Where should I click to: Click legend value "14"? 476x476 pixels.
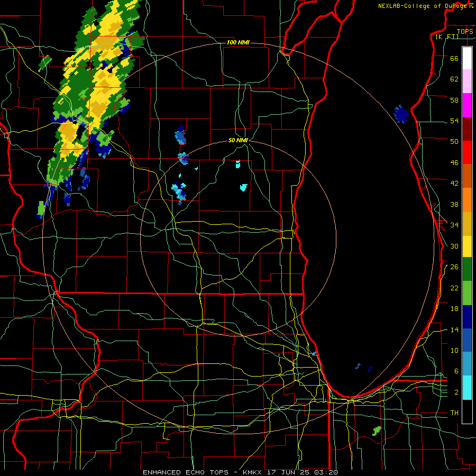coord(454,329)
